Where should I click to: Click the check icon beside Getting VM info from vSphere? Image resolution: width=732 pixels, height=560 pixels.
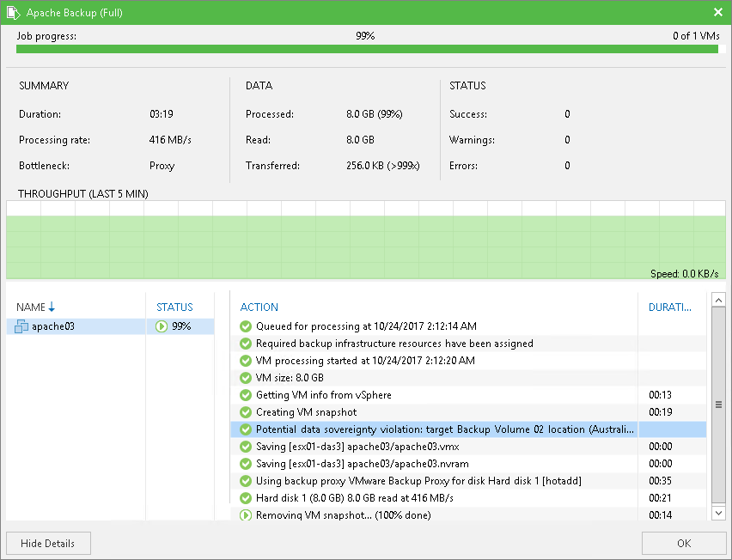pos(246,395)
